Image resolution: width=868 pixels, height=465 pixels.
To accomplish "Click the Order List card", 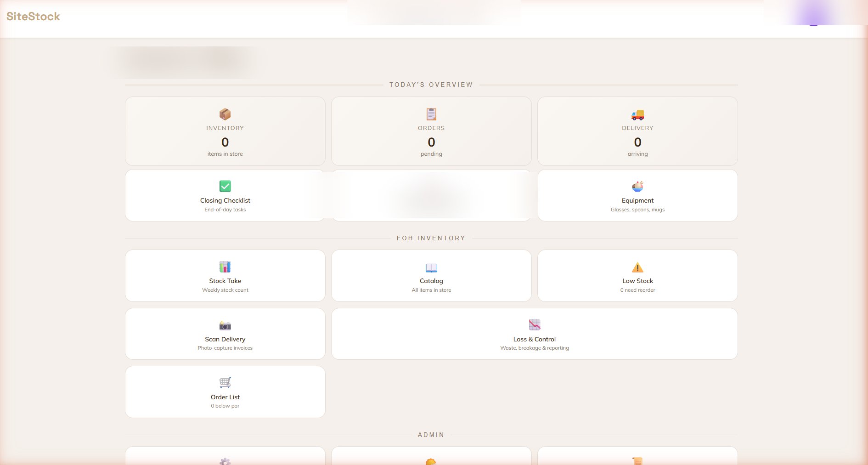I will point(225,392).
